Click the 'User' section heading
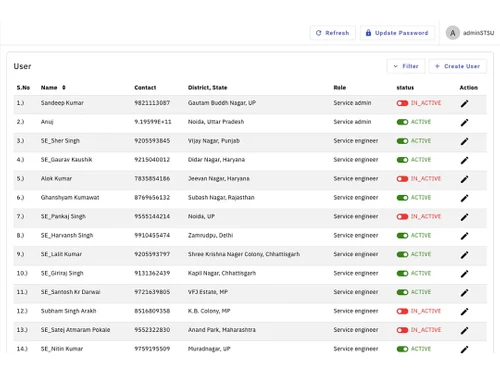Viewport: 500px width, 375px height. pos(22,66)
